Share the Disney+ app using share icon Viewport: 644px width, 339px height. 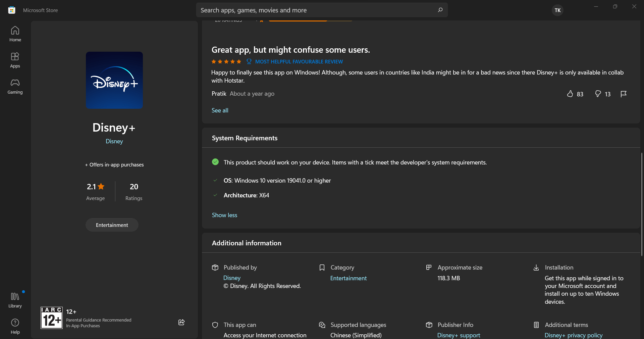(x=181, y=322)
